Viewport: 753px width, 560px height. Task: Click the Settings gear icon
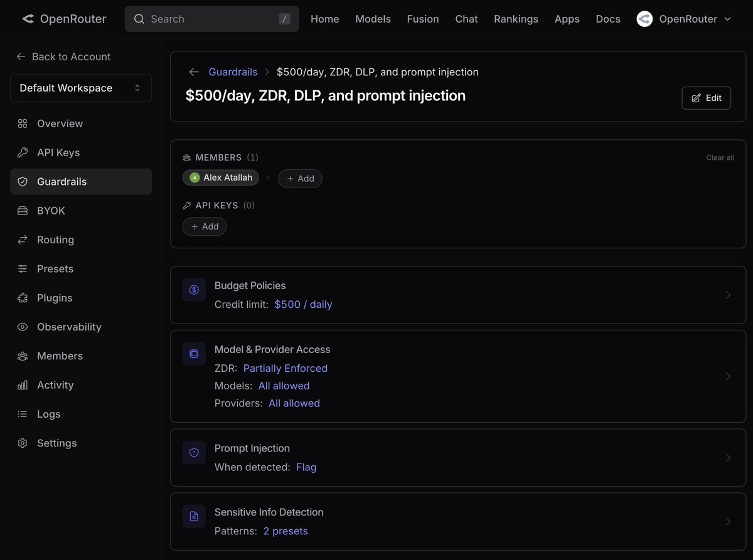23,443
